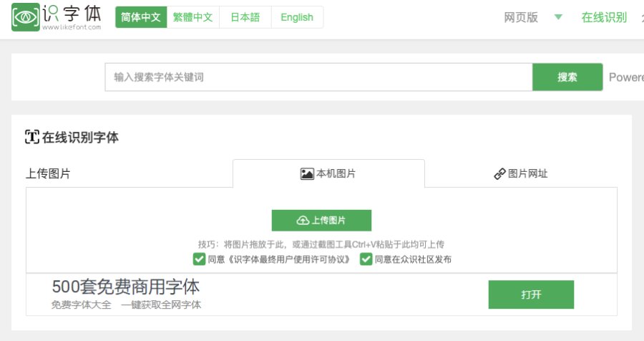
Task: Focus the font keyword search field
Action: [x=318, y=77]
